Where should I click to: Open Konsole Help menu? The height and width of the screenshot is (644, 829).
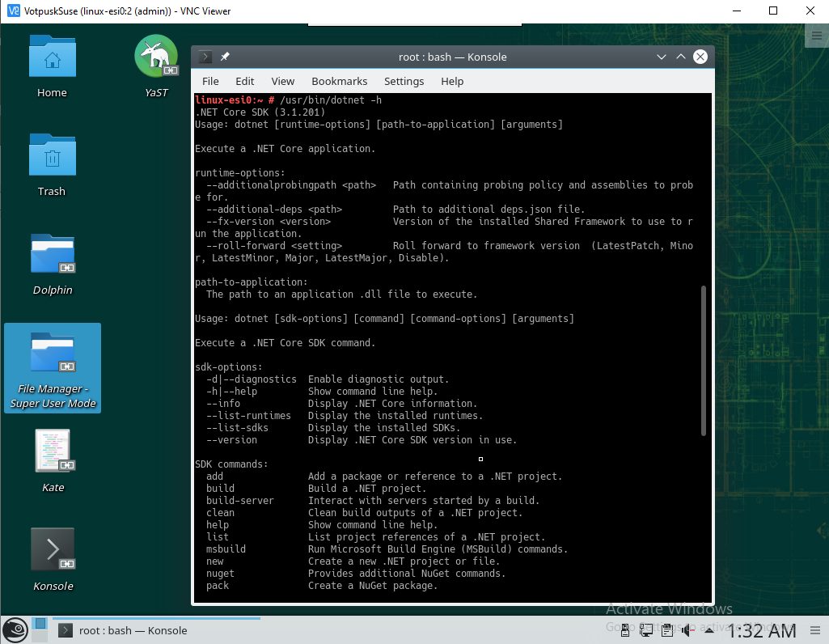[452, 81]
